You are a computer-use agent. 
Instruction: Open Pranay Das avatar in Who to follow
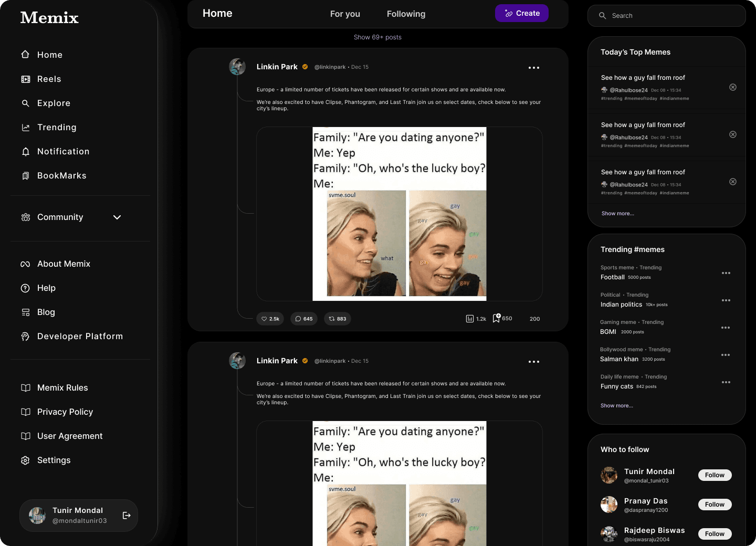[x=609, y=505]
